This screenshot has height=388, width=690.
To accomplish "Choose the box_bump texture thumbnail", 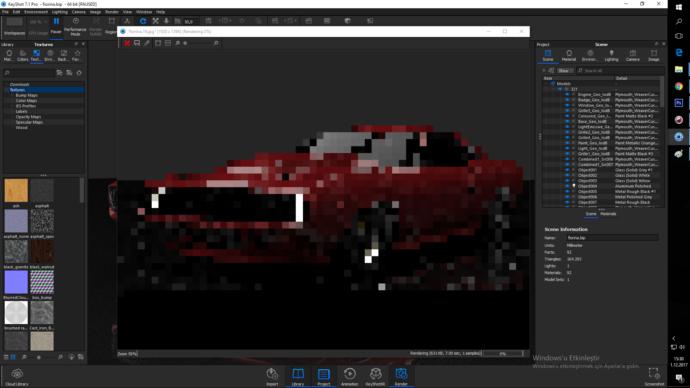I will 42,282.
